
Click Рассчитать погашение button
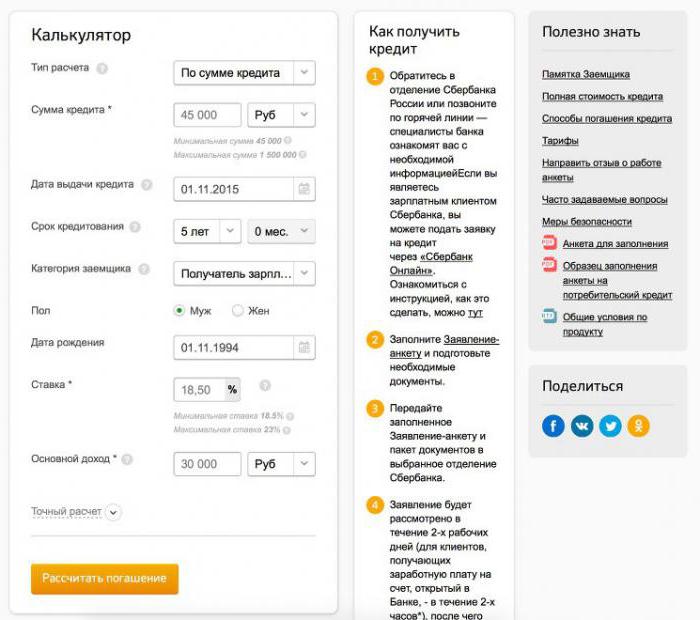(x=104, y=579)
